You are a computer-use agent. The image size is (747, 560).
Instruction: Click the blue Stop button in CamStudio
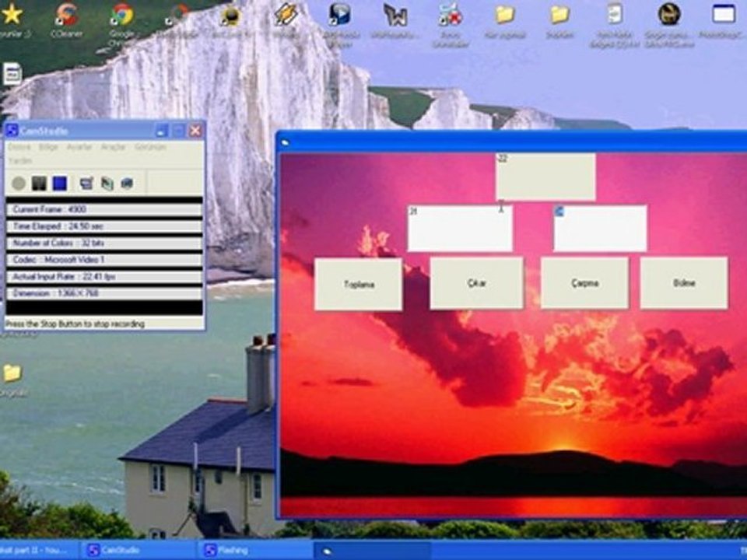tap(60, 184)
